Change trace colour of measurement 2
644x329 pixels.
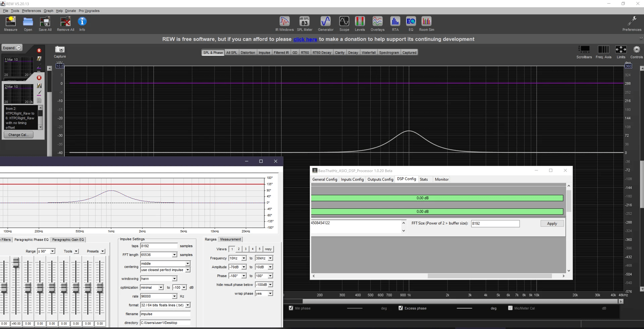(x=39, y=93)
